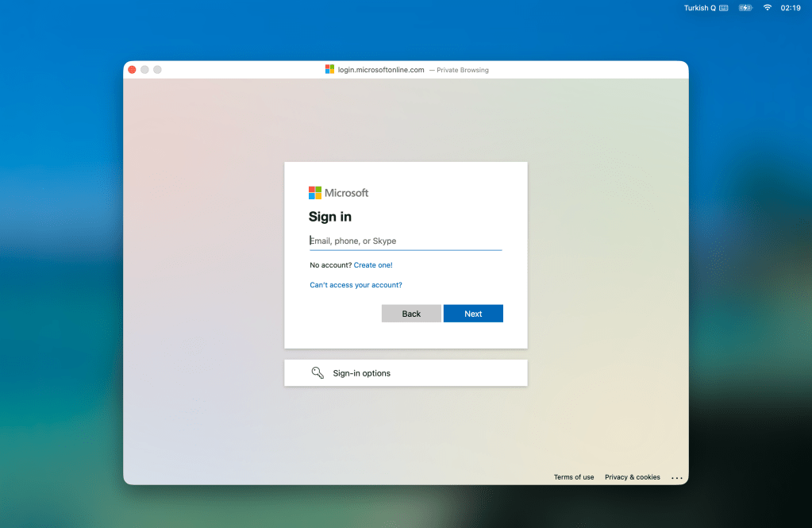Click the 02:19 clock in the menu bar

tap(791, 8)
